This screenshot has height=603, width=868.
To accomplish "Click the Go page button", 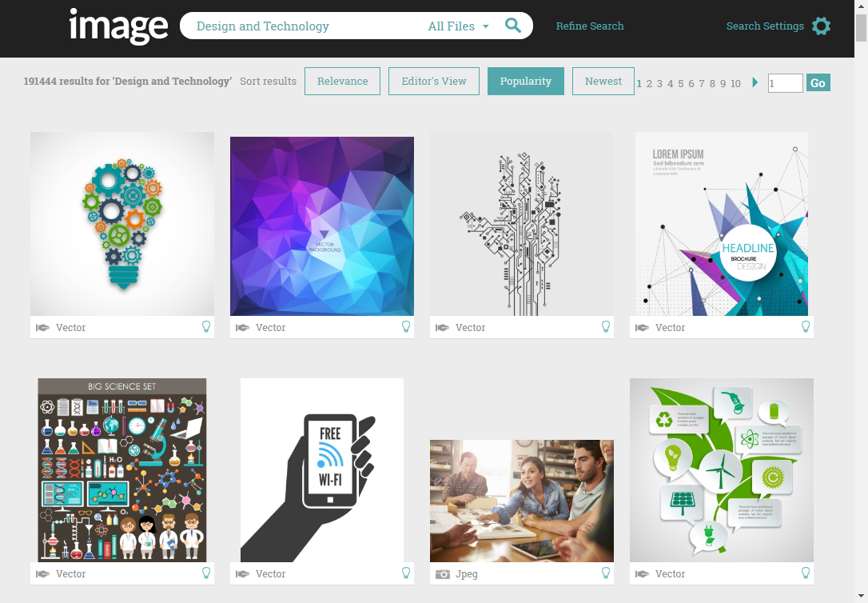I will click(818, 83).
